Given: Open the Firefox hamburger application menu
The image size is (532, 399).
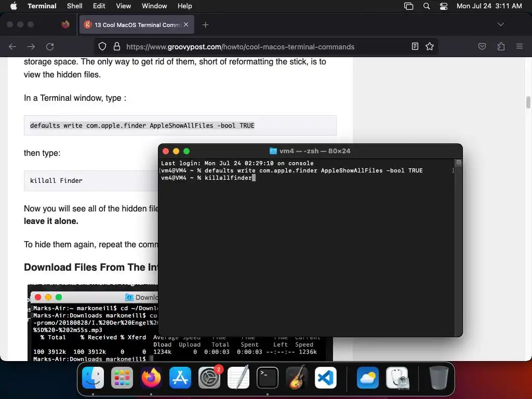Looking at the screenshot, I should (520, 46).
